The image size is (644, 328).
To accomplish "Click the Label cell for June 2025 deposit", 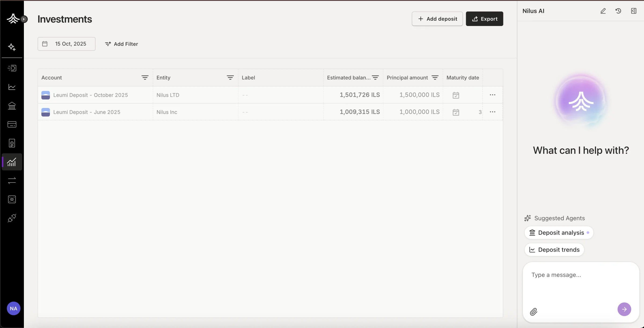I will click(281, 112).
